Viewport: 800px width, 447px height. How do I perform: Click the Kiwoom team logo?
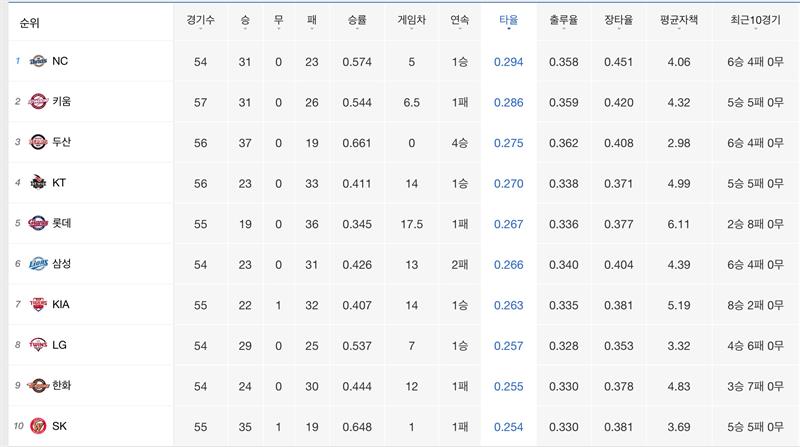(x=38, y=102)
